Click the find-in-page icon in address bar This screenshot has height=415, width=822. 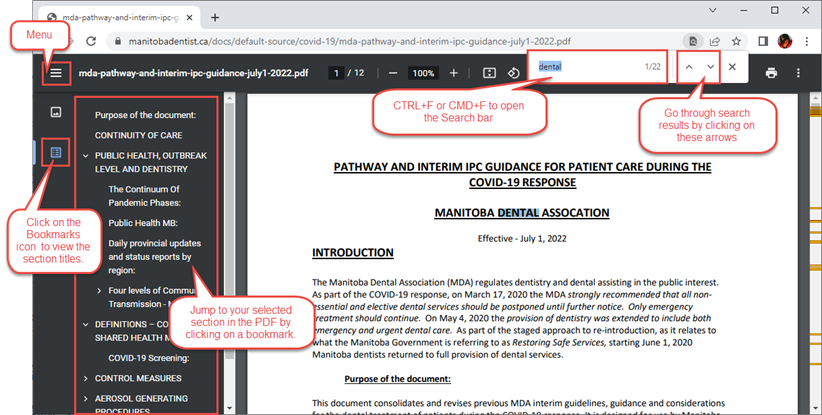click(x=693, y=41)
